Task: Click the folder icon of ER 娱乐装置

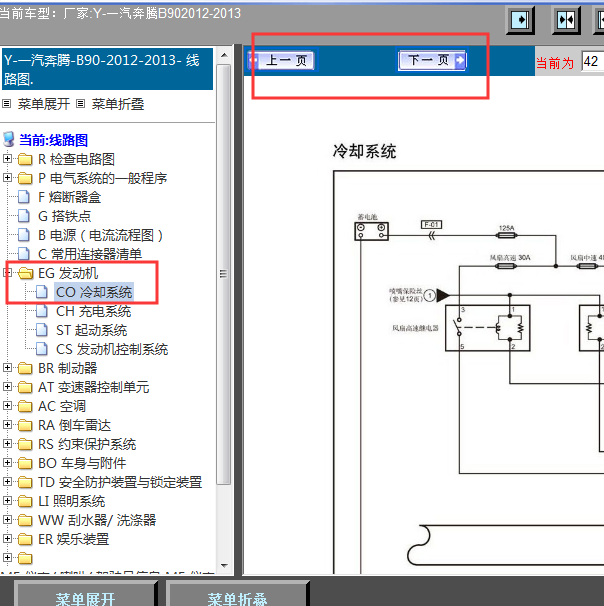Action: pyautogui.click(x=25, y=539)
